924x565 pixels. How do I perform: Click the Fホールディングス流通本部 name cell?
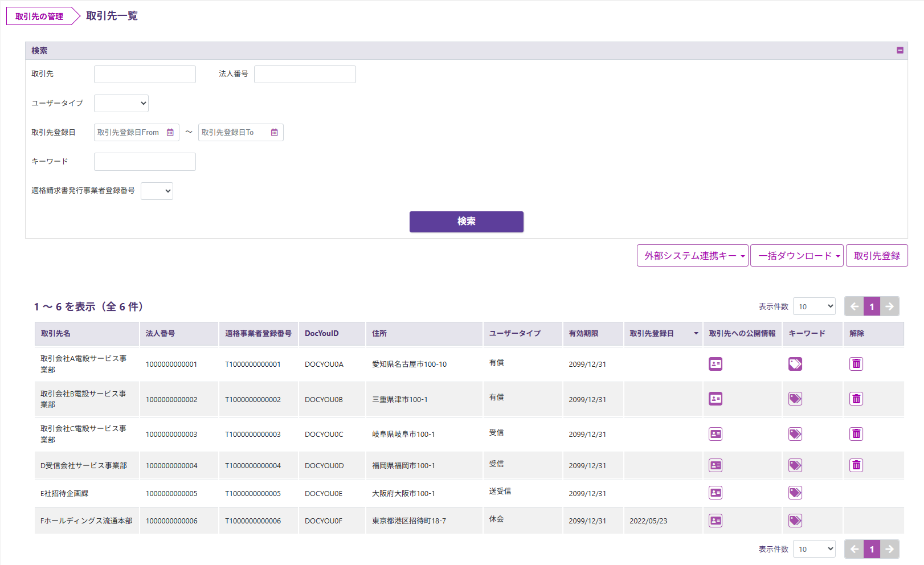(86, 521)
